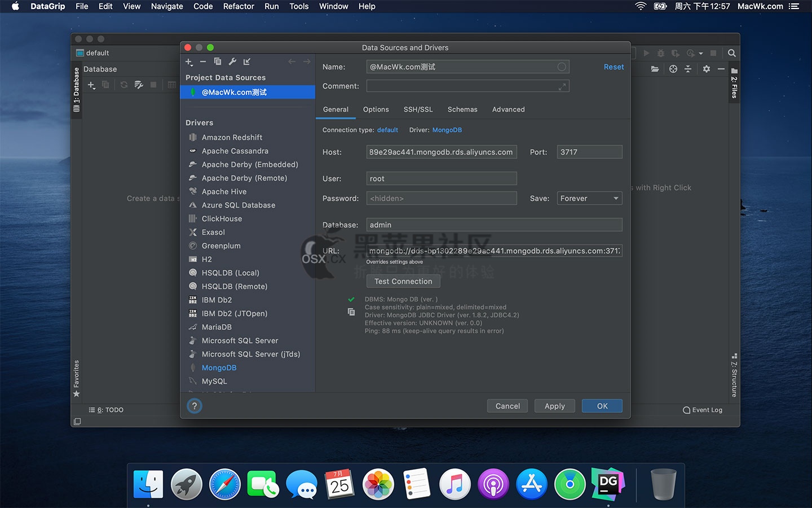Click copy icon beside connection test results
812x508 pixels.
351,312
